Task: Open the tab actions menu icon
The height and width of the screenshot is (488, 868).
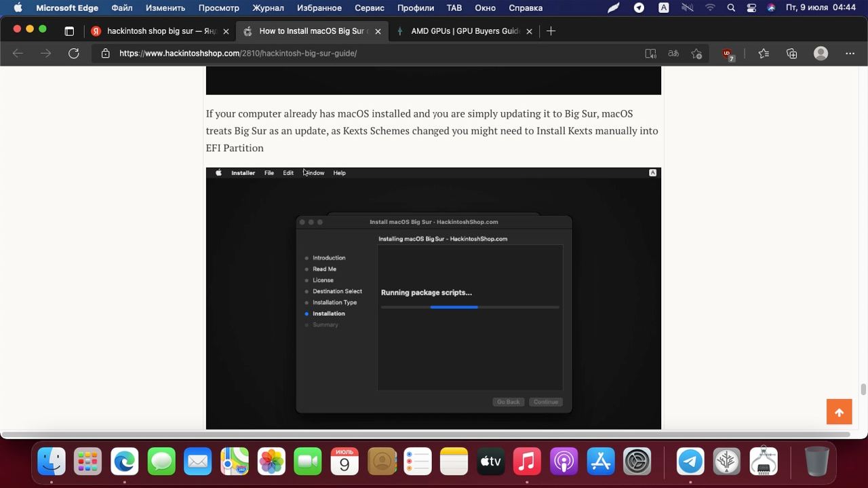Action: pyautogui.click(x=69, y=31)
